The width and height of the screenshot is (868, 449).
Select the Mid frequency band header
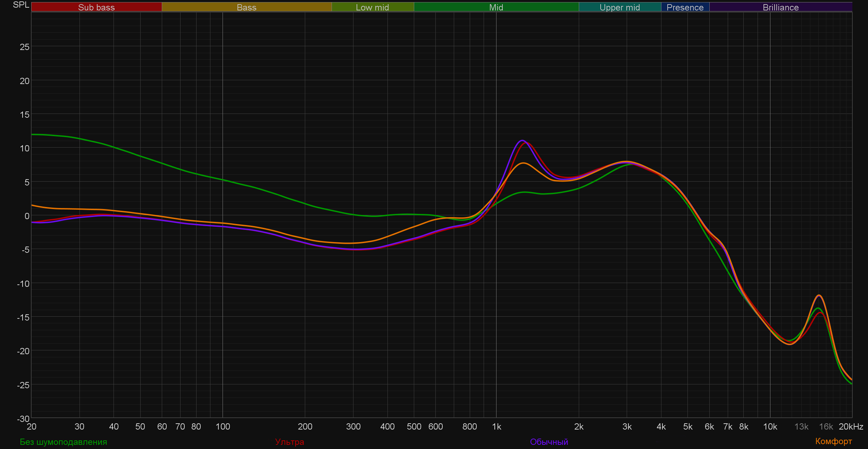click(496, 7)
